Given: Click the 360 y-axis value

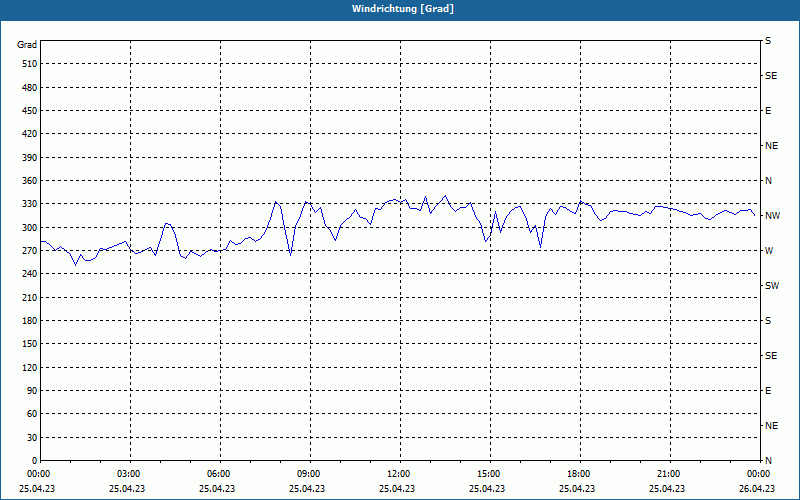Looking at the screenshot, I should [x=30, y=181].
